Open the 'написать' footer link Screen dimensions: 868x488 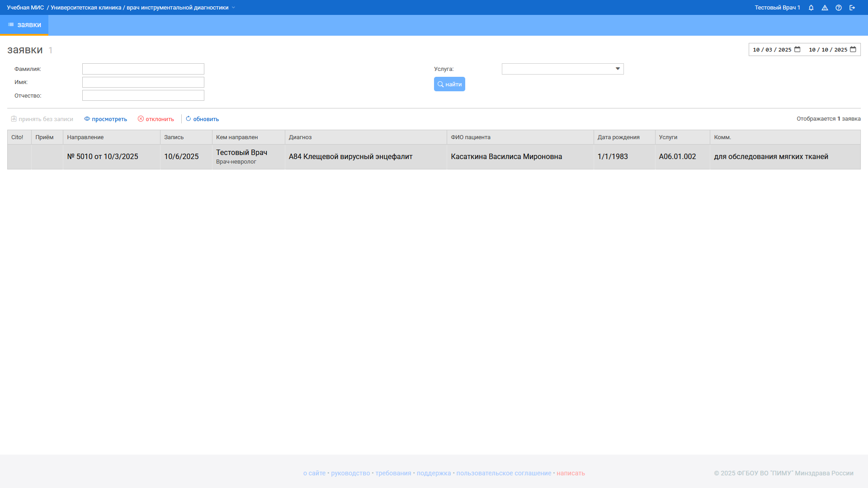tap(571, 473)
